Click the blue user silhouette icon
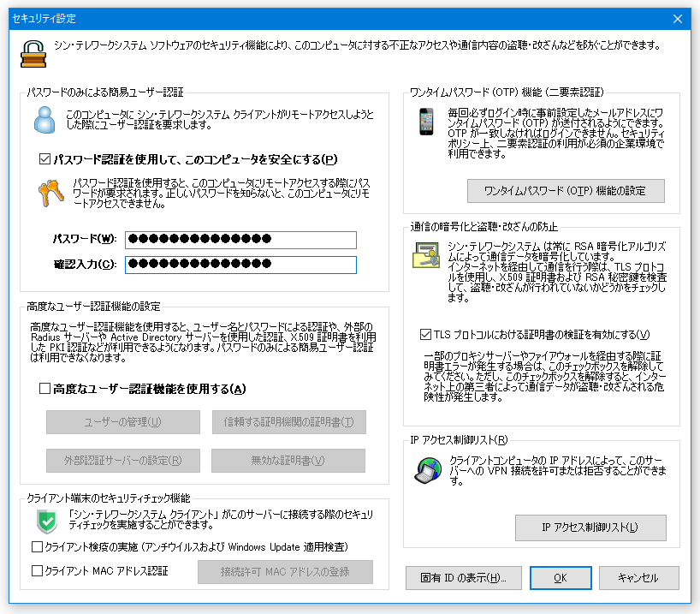Viewport: 700px width, 614px height. point(44,120)
